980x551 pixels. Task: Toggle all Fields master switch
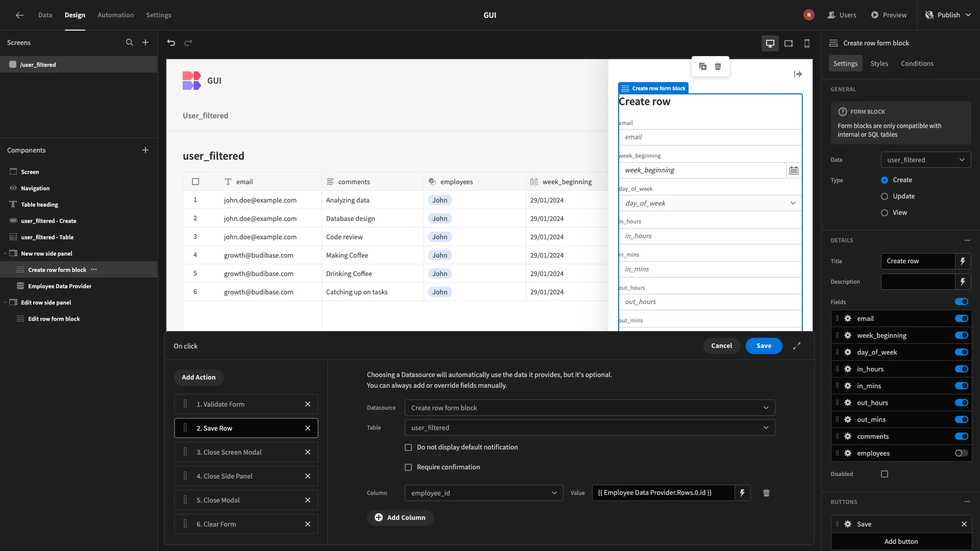point(962,302)
